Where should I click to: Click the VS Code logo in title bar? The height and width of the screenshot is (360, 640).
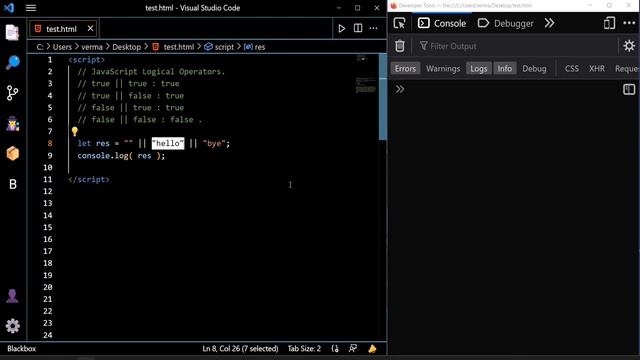(x=9, y=8)
